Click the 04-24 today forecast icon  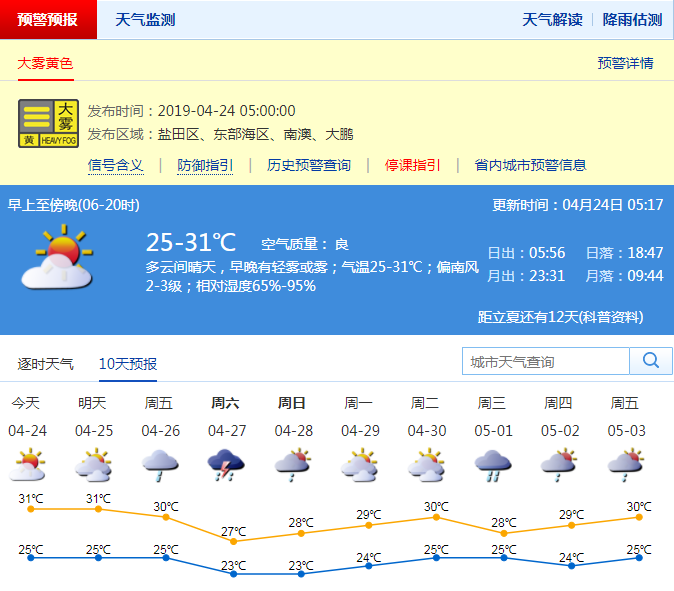tap(27, 465)
